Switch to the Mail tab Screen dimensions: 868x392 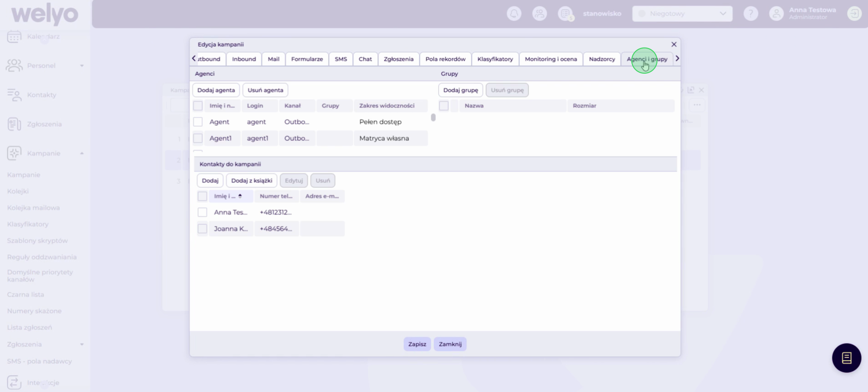274,59
